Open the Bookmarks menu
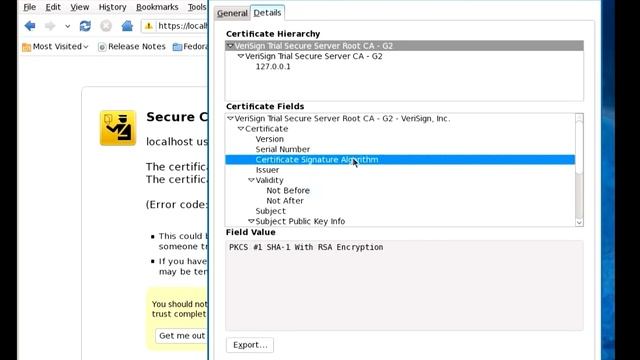 tap(157, 7)
